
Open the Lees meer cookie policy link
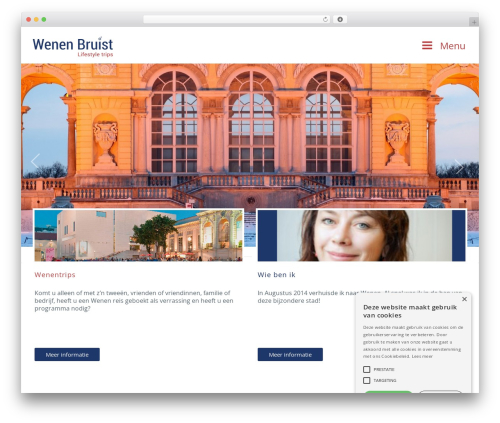pyautogui.click(x=422, y=356)
